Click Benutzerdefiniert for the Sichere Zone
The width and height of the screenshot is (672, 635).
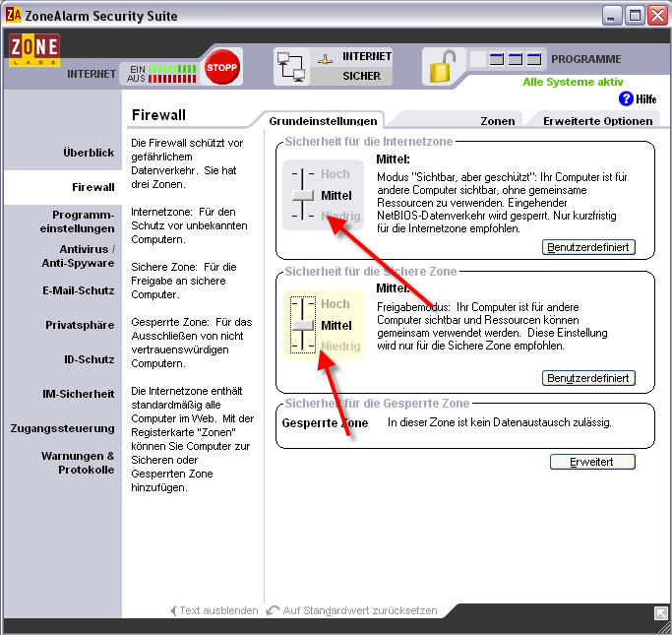[x=588, y=378]
